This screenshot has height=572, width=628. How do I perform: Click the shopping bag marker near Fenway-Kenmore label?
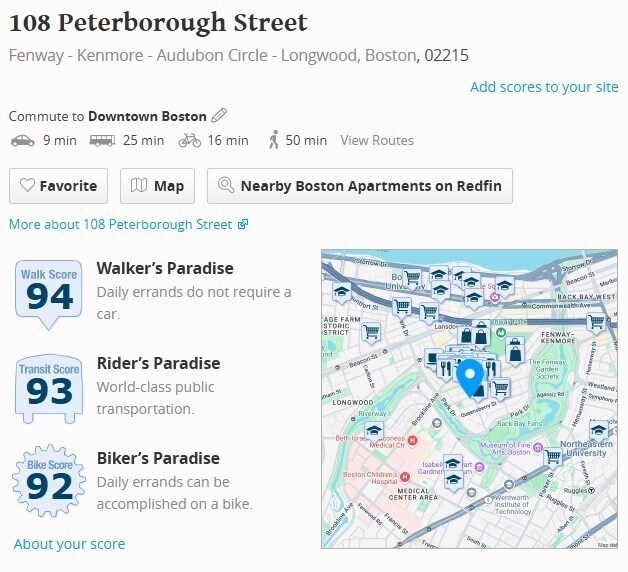[x=515, y=352]
